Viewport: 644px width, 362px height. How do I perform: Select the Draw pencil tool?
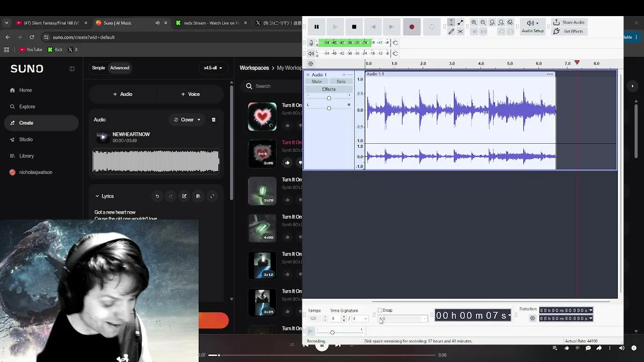tap(451, 31)
